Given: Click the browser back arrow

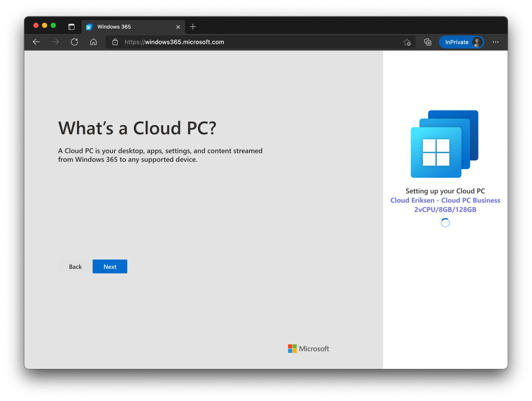Looking at the screenshot, I should (36, 42).
